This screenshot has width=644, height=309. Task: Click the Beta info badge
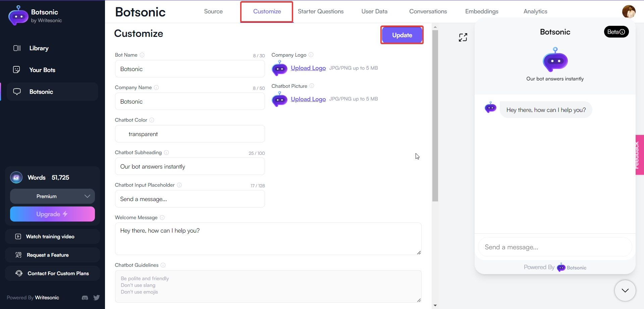(x=616, y=32)
